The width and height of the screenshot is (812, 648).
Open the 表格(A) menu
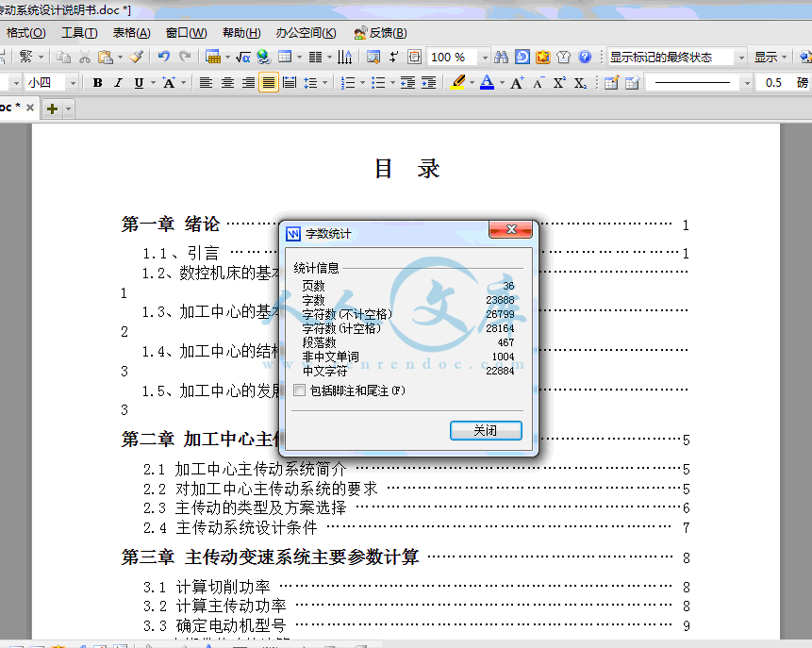pyautogui.click(x=131, y=33)
